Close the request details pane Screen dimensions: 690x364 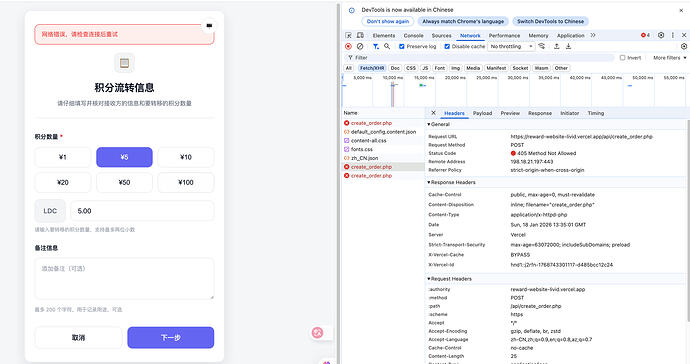[433, 113]
